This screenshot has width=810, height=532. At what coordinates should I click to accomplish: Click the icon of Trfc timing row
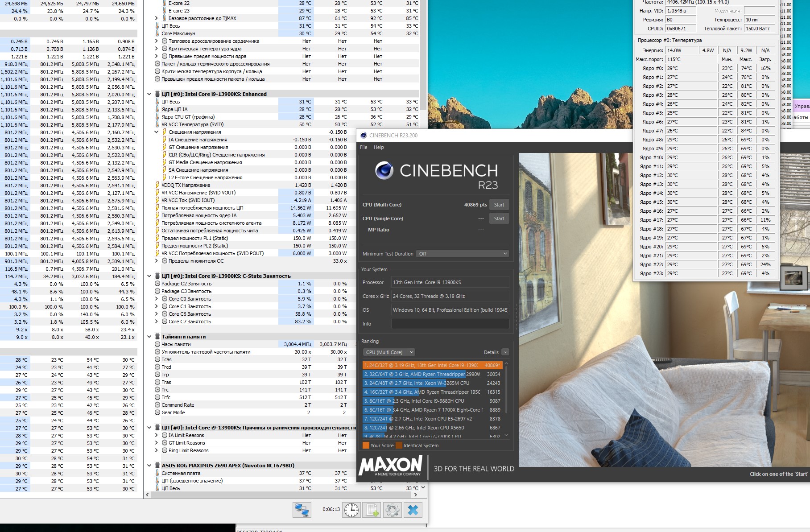[x=157, y=397]
